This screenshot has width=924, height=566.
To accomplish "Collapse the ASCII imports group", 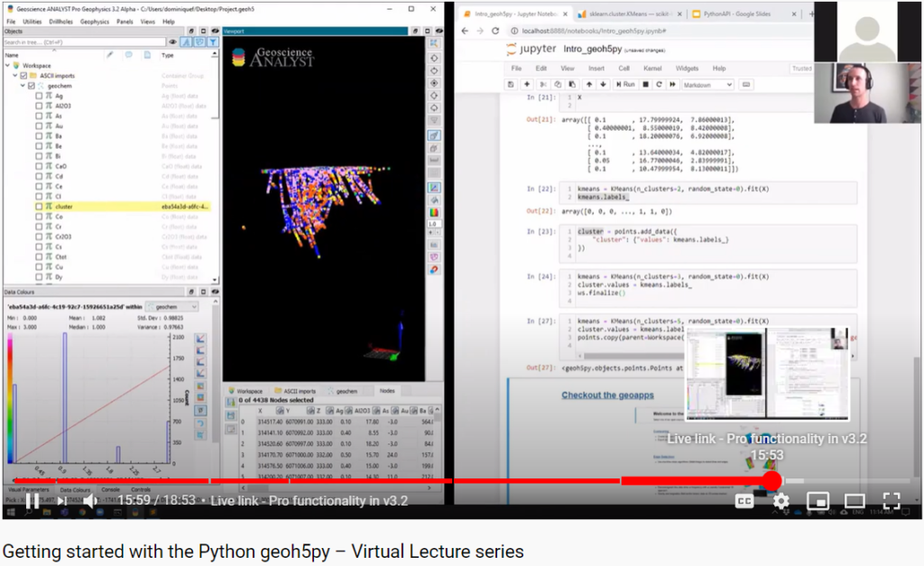I will pos(14,76).
